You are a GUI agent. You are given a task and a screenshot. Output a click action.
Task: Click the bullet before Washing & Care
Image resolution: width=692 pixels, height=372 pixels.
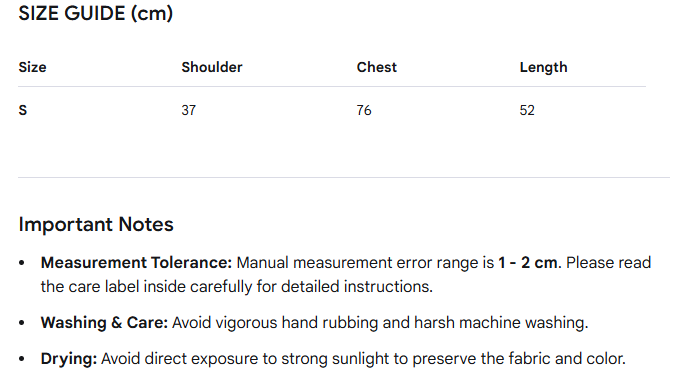22,323
